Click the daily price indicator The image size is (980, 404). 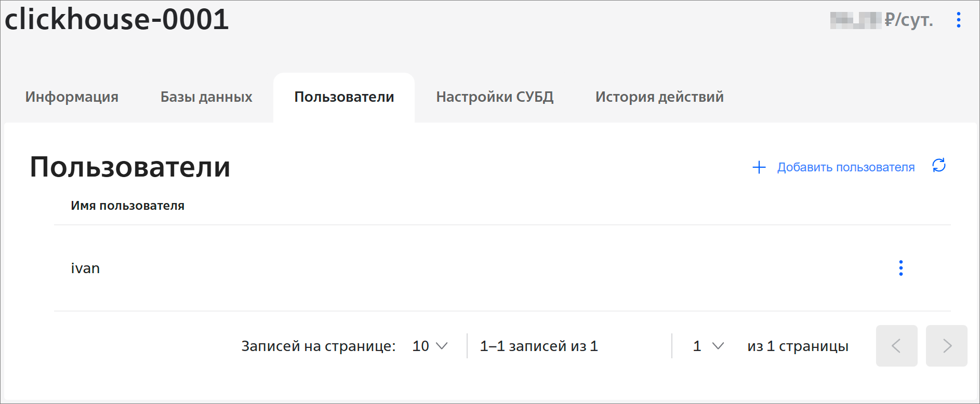[881, 20]
